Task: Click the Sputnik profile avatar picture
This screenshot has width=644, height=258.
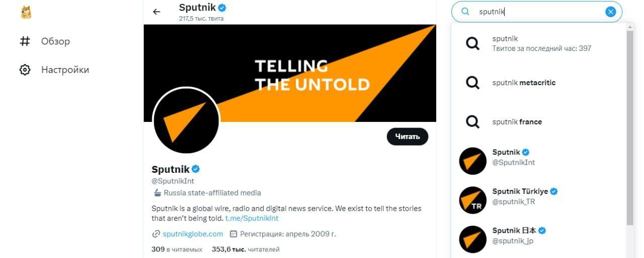Action: (x=186, y=121)
